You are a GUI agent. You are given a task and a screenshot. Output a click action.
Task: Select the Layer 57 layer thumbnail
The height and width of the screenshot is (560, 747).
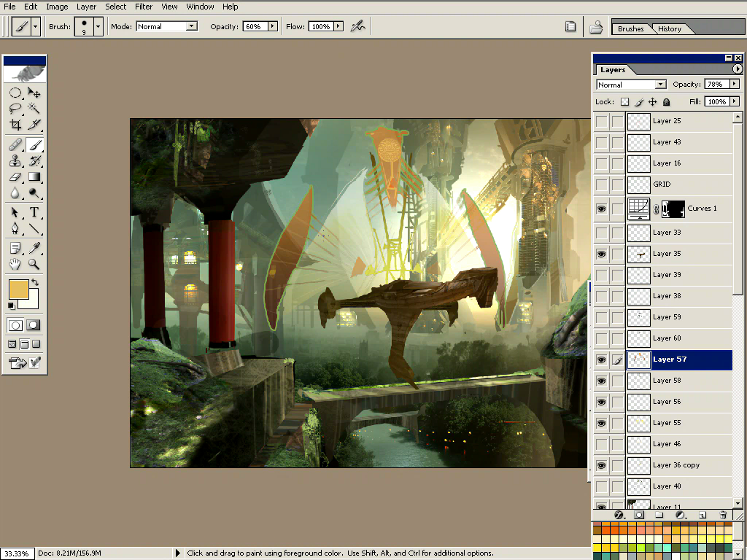click(x=638, y=359)
